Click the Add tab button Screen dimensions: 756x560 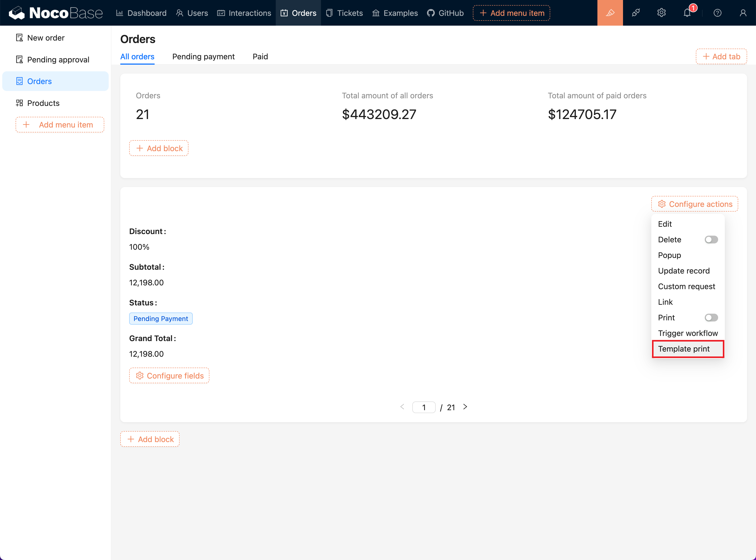[721, 57]
